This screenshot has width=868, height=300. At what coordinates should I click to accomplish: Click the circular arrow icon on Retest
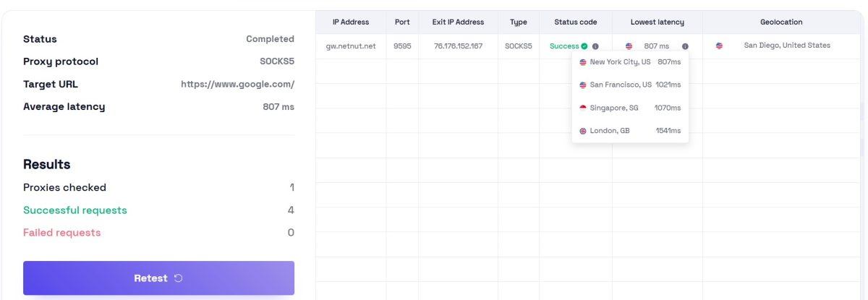pyautogui.click(x=179, y=278)
